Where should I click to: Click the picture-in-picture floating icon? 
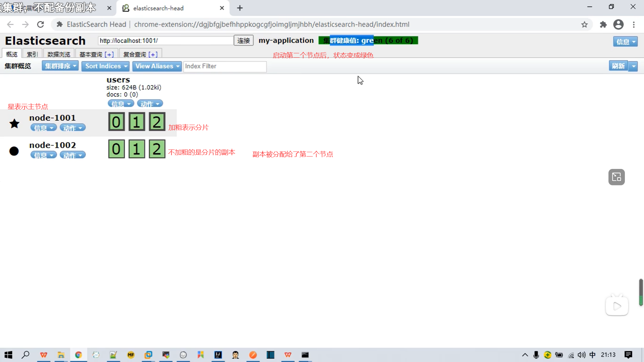616,177
